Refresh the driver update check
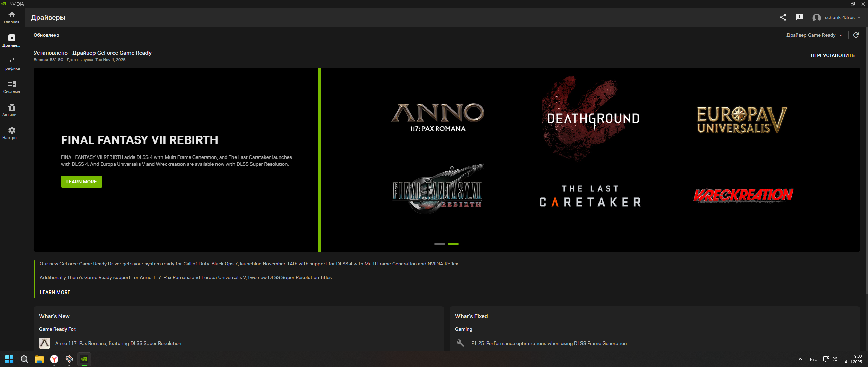This screenshot has height=367, width=868. tap(856, 35)
